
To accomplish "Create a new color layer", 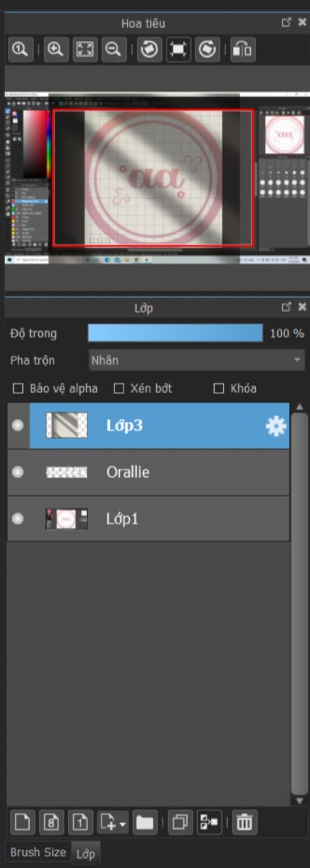I will (23, 822).
